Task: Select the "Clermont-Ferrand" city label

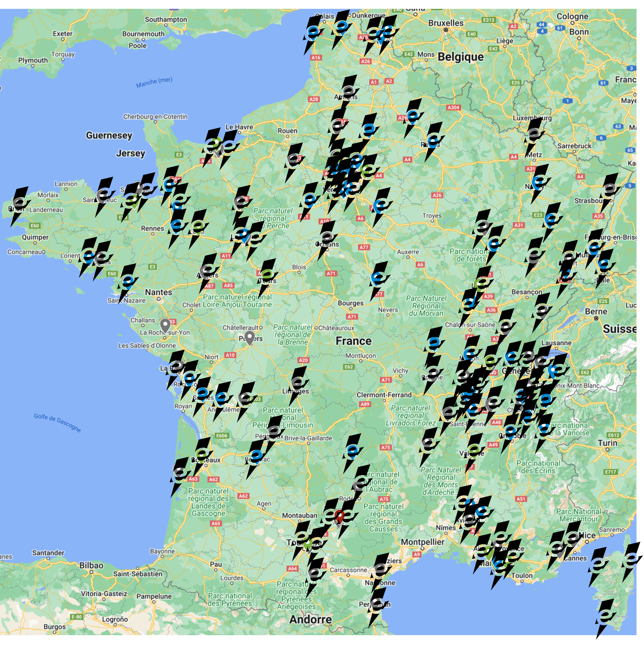Action: [384, 395]
